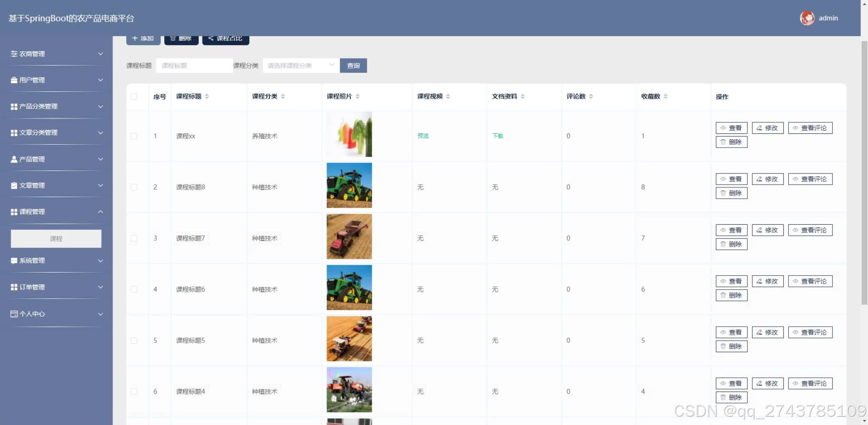Click the 课程标题 search input field
868x425 pixels.
click(x=194, y=65)
